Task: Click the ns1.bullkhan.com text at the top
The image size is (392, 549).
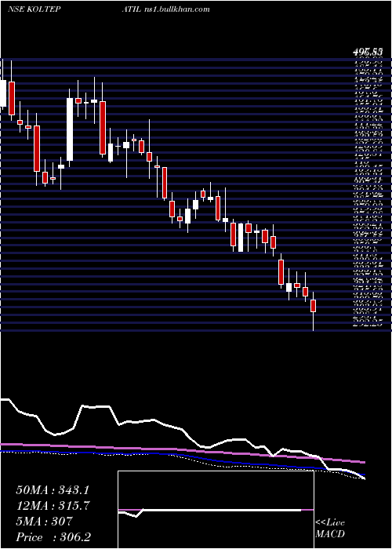Action: coord(176,9)
